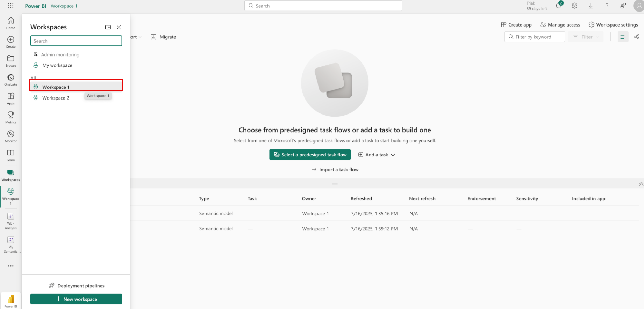Open My Semantic nav item
The width and height of the screenshot is (644, 309).
click(11, 244)
